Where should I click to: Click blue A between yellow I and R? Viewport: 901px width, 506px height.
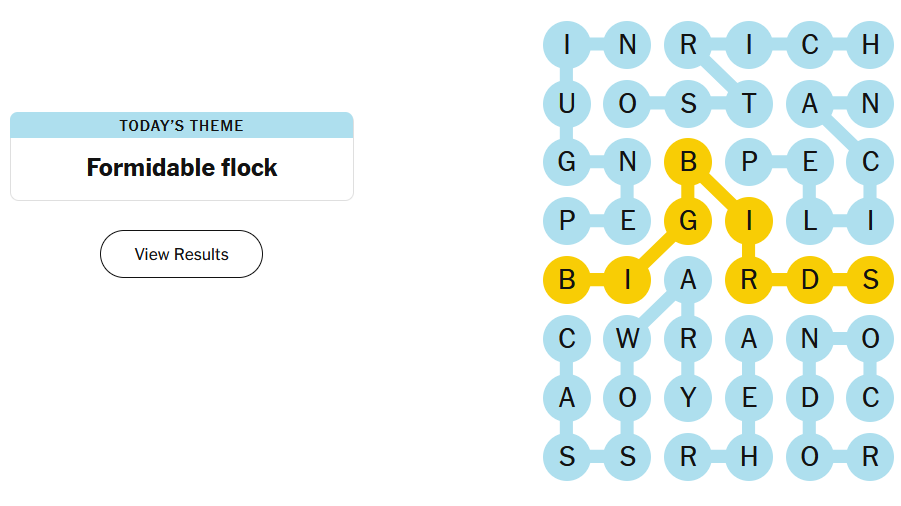[x=688, y=280]
